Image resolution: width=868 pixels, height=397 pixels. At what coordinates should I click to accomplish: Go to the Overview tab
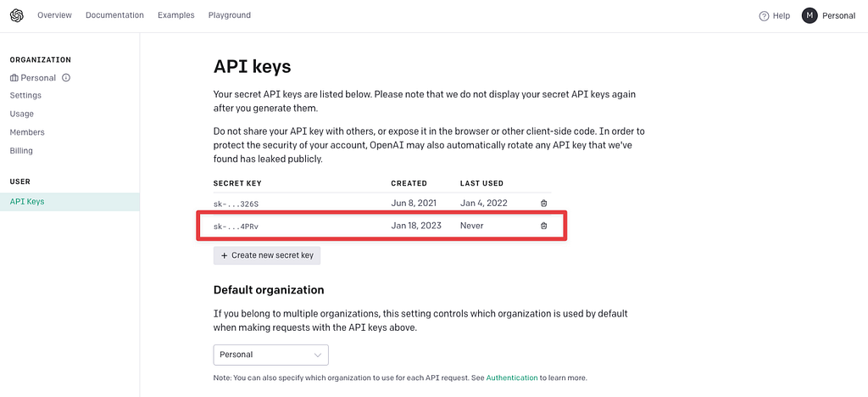point(54,15)
